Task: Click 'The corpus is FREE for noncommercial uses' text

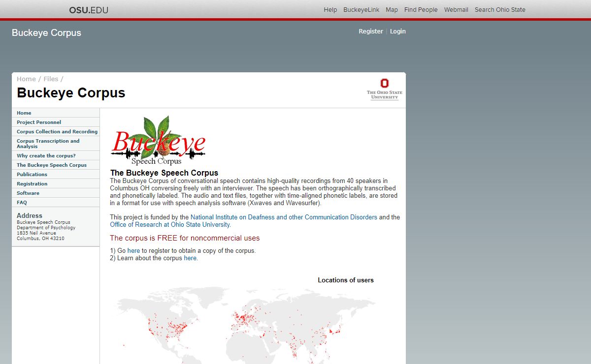Action: click(x=185, y=238)
